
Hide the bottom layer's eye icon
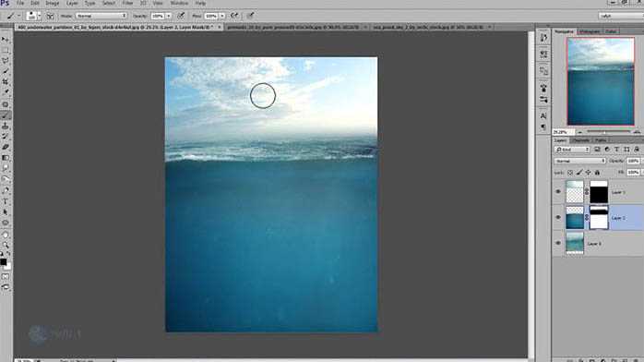(x=558, y=243)
